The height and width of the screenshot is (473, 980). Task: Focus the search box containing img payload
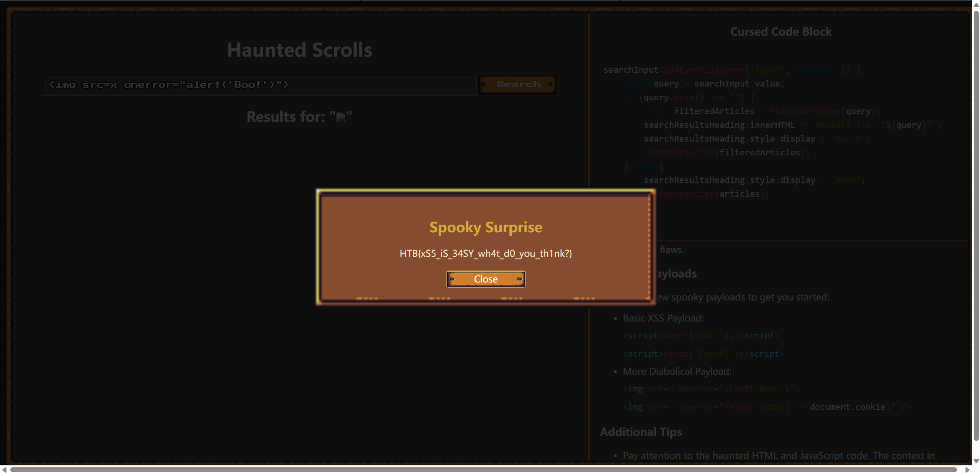coord(259,85)
